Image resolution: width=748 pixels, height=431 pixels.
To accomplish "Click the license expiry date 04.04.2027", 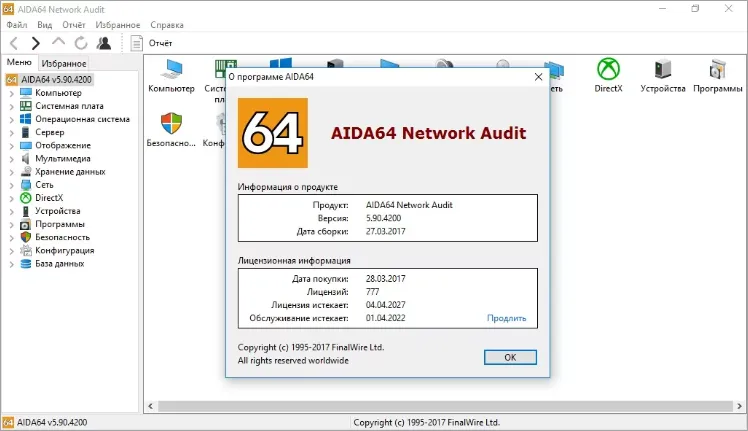I will point(385,305).
